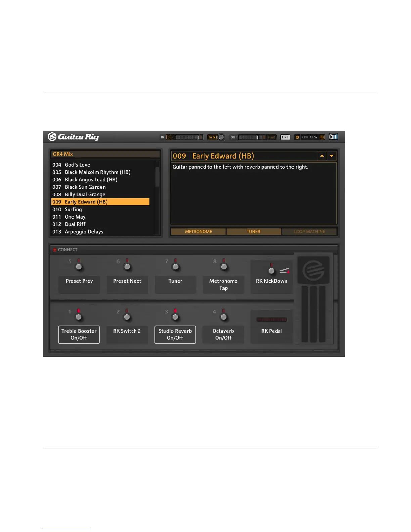
Task: Select preset 011 One May
Action: (x=100, y=217)
